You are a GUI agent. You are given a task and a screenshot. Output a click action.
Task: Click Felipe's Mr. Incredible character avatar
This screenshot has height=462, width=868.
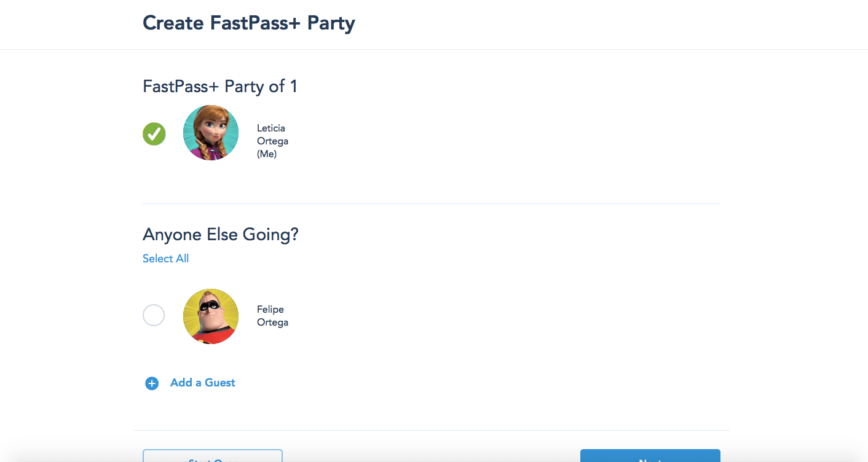(x=211, y=316)
